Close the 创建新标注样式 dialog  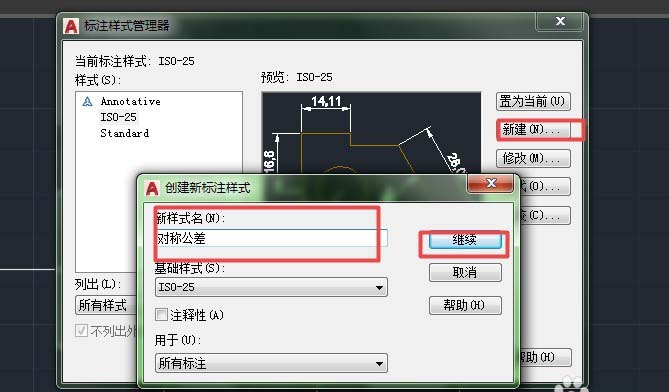(491, 183)
